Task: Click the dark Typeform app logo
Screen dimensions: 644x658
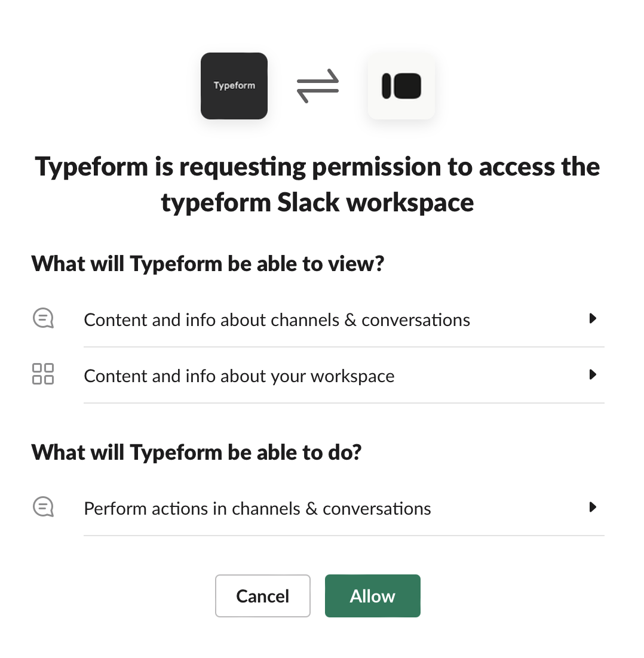Action: (234, 86)
